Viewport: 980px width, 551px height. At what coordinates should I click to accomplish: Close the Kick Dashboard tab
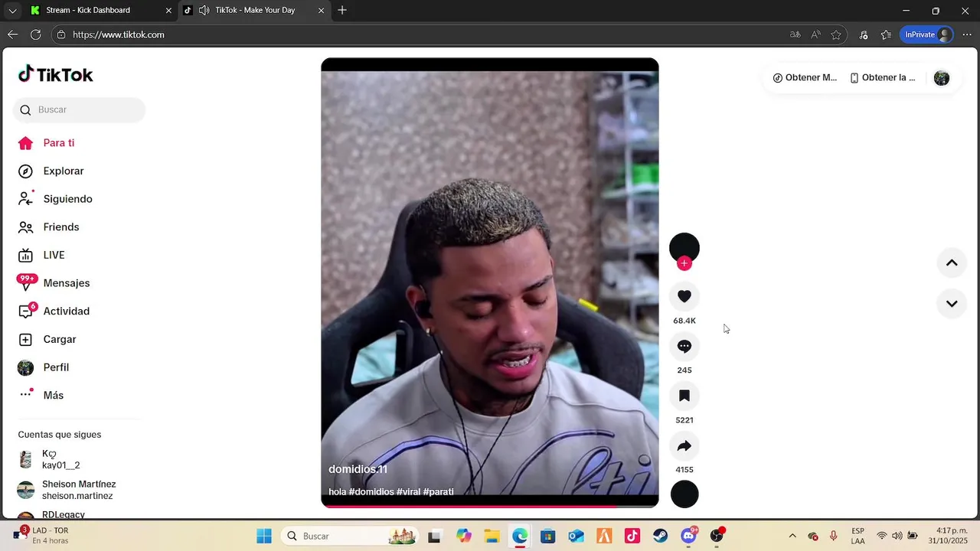click(x=168, y=11)
